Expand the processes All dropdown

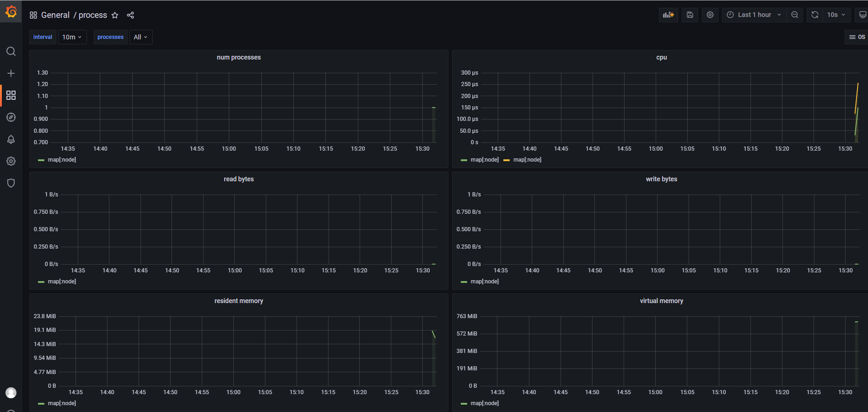pos(140,37)
